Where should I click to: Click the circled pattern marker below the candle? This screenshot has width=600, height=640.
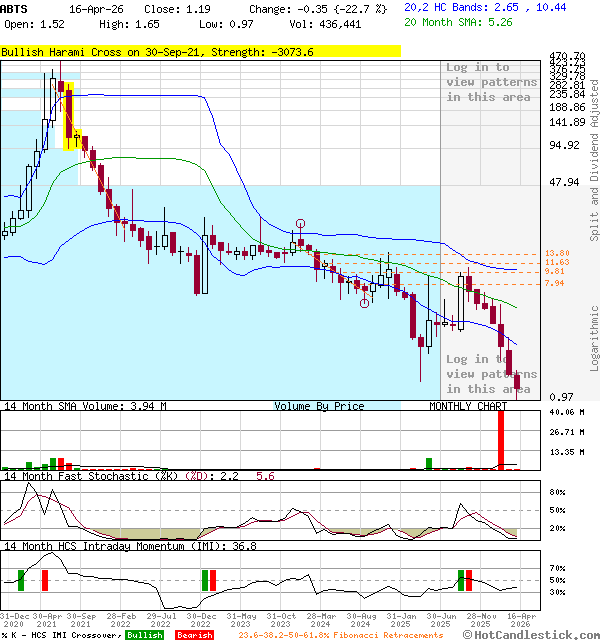point(365,303)
